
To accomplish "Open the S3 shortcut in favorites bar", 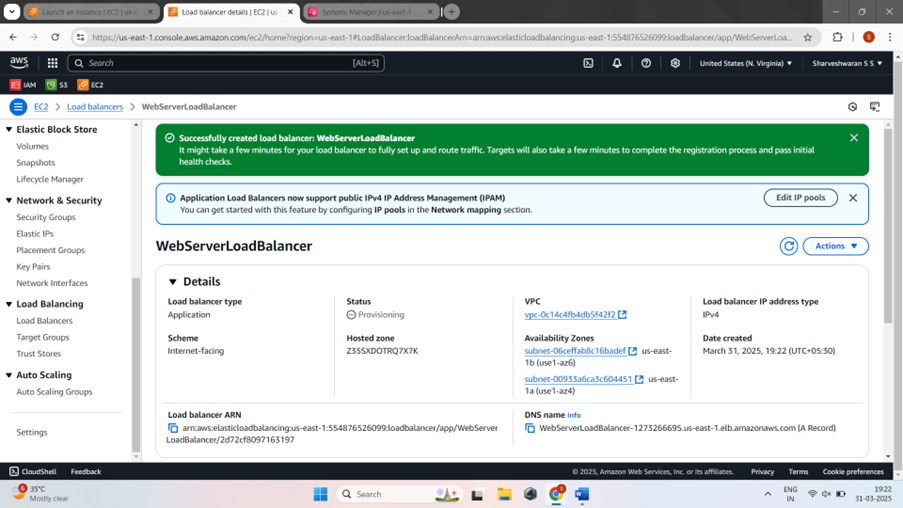I will 56,85.
